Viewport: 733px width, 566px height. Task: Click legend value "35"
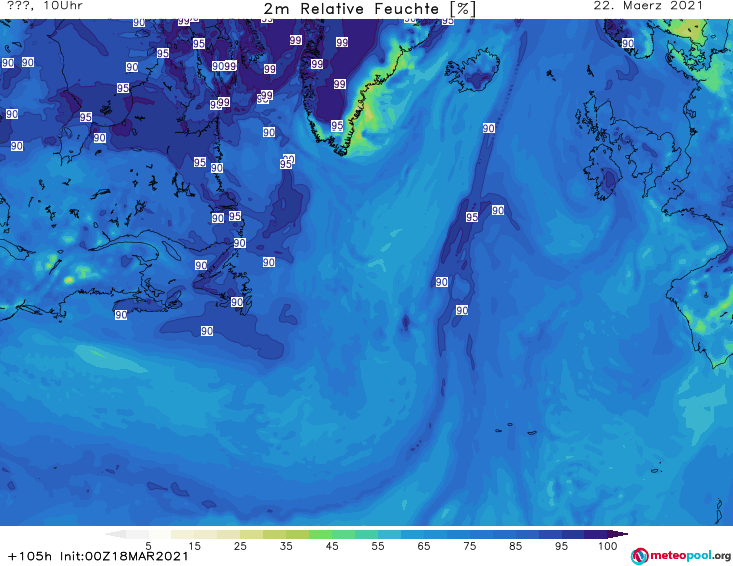pyautogui.click(x=286, y=546)
